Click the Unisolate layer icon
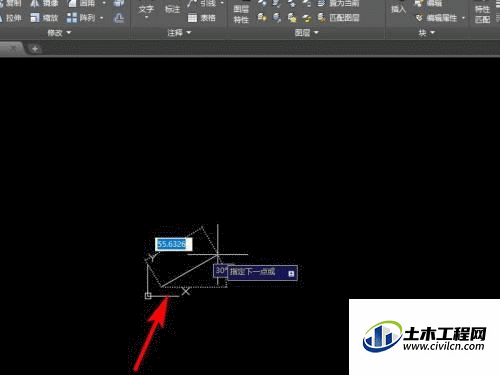Image resolution: width=500 pixels, height=375 pixels. click(277, 18)
